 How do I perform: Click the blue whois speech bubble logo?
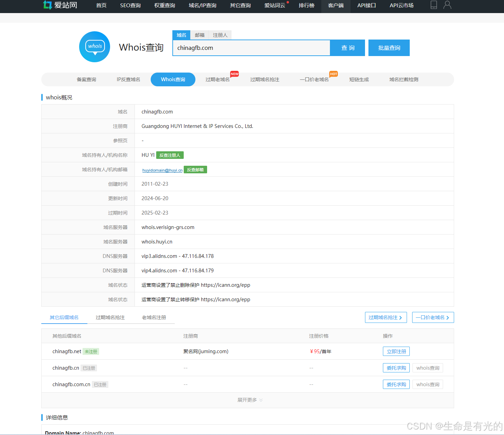[x=95, y=47]
